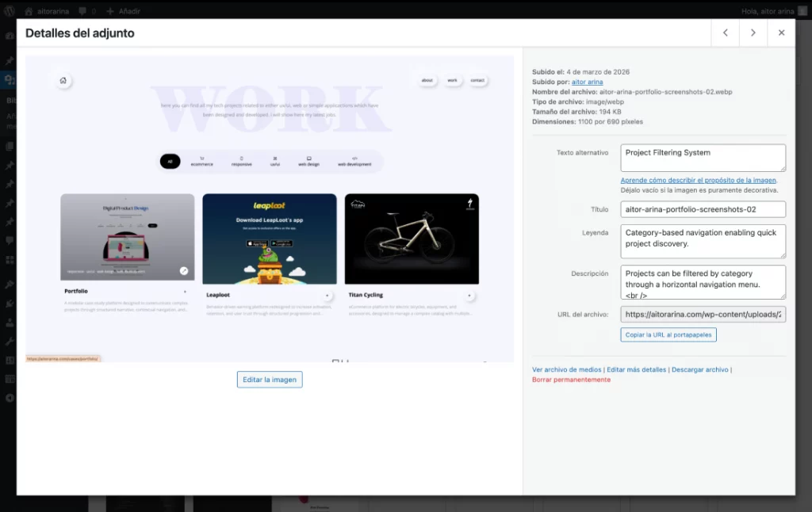Open the aitor arina uploader link
This screenshot has height=512, width=812.
click(588, 82)
